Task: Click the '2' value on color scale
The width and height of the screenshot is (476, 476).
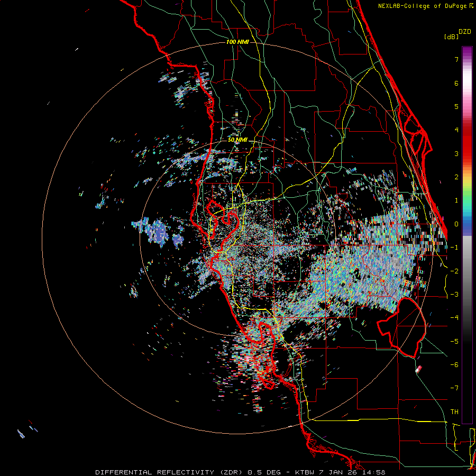Action: pyautogui.click(x=456, y=177)
